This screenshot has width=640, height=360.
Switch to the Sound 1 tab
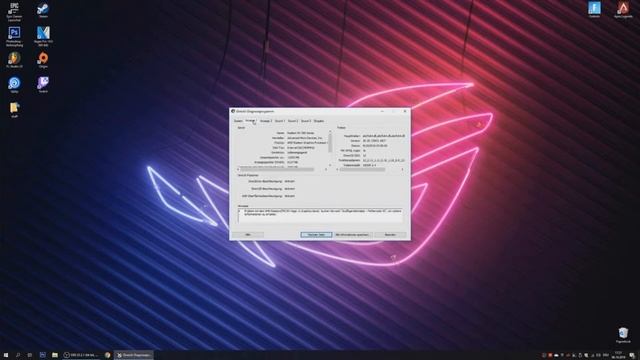(280, 121)
